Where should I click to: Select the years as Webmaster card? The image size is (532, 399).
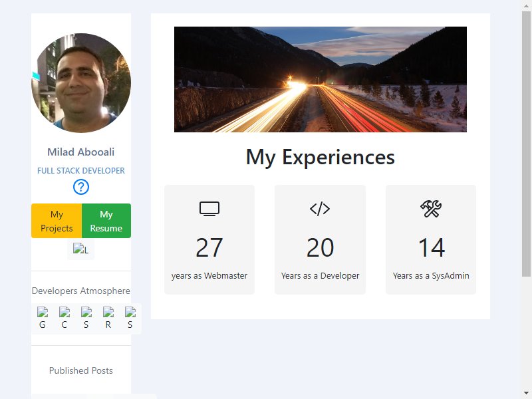coord(209,239)
